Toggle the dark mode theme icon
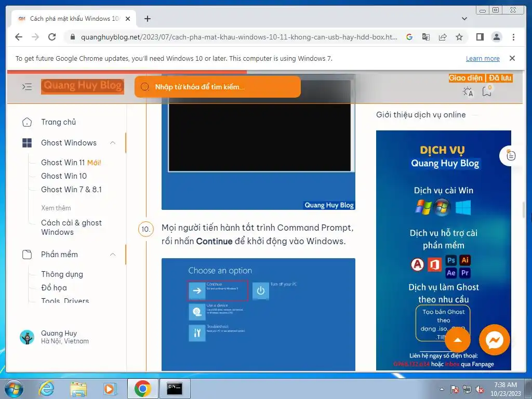This screenshot has width=532, height=399. pyautogui.click(x=468, y=91)
